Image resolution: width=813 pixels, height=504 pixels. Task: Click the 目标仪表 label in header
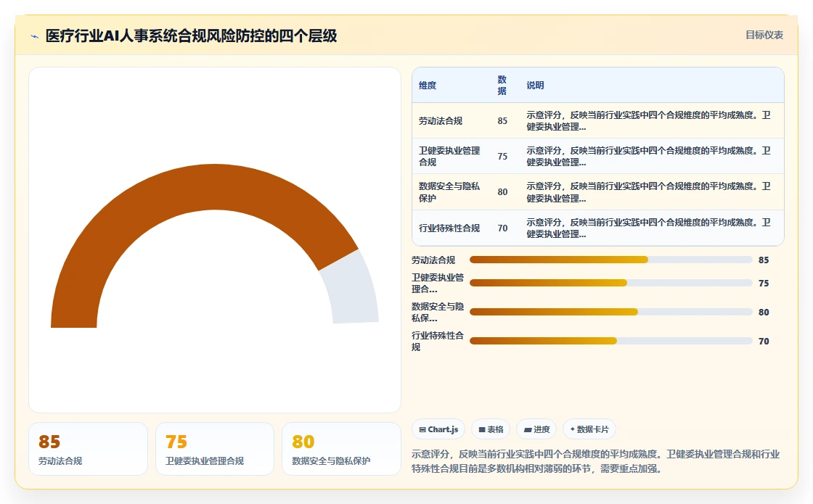pyautogui.click(x=764, y=36)
